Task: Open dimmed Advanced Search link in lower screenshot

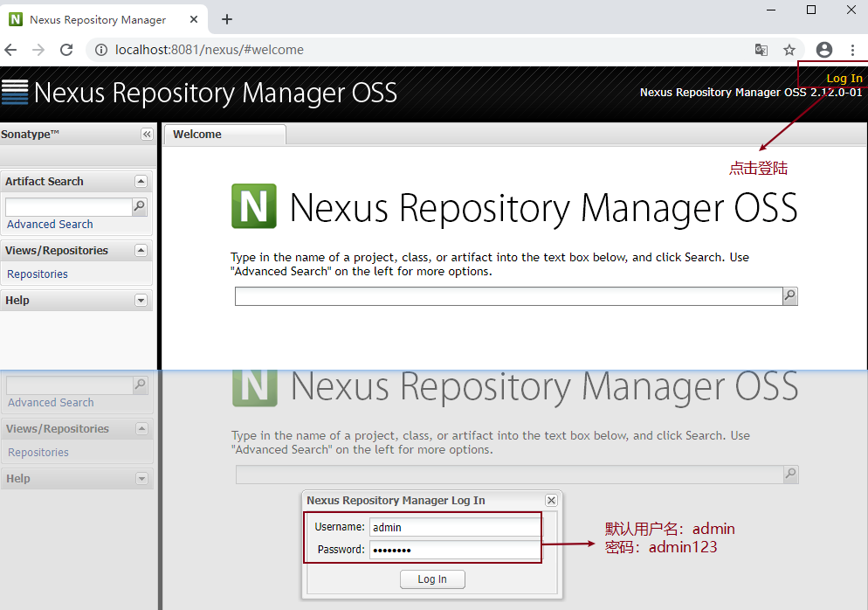Action: [51, 403]
